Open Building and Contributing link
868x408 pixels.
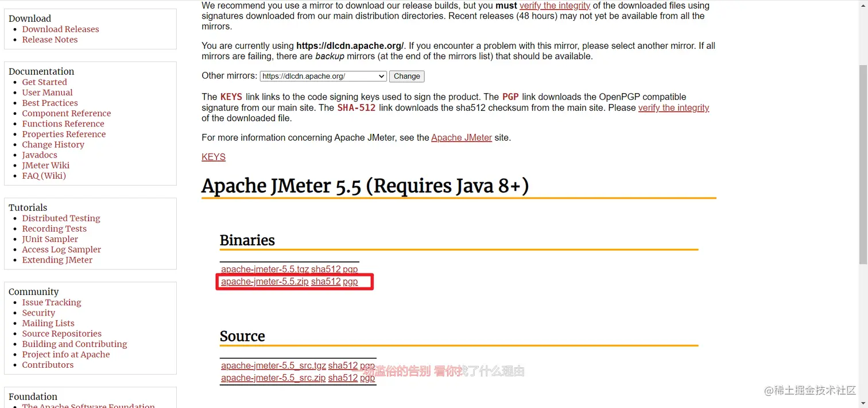coord(75,344)
